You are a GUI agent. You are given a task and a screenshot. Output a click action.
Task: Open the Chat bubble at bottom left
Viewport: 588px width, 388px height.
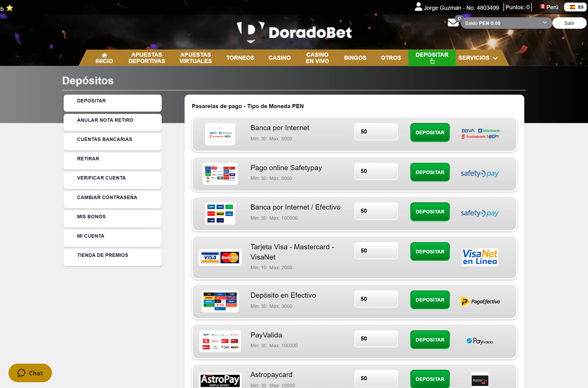[x=30, y=373]
